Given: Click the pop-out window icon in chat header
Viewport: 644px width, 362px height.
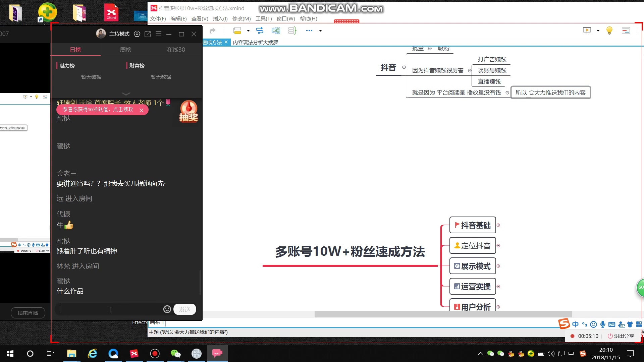Looking at the screenshot, I should point(148,34).
